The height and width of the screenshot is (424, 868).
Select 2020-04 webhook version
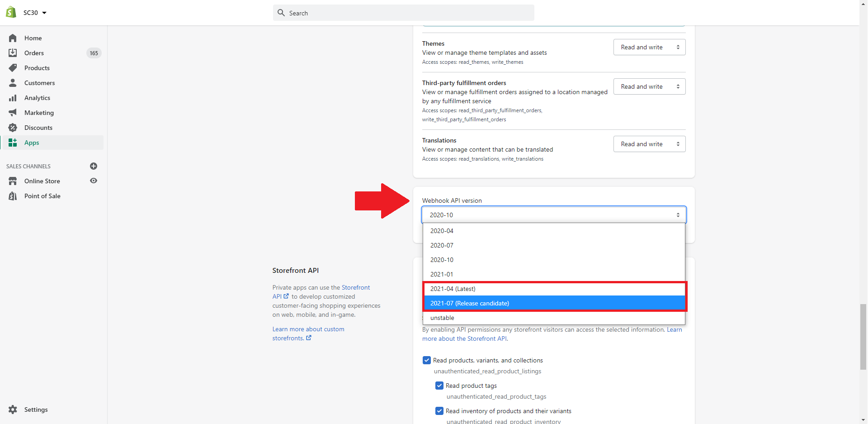pyautogui.click(x=554, y=231)
